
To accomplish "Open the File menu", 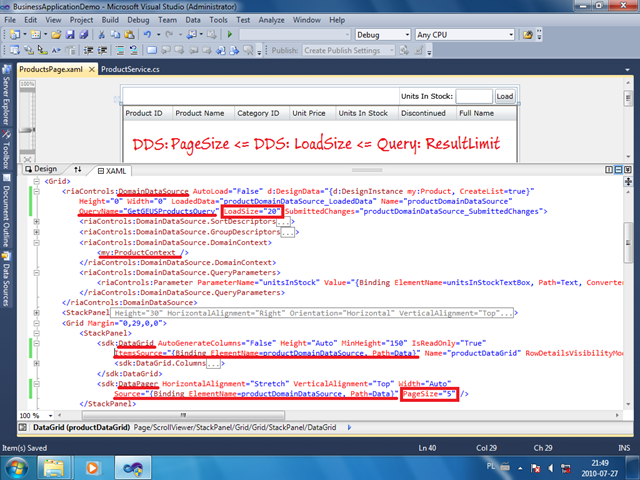I will point(10,20).
